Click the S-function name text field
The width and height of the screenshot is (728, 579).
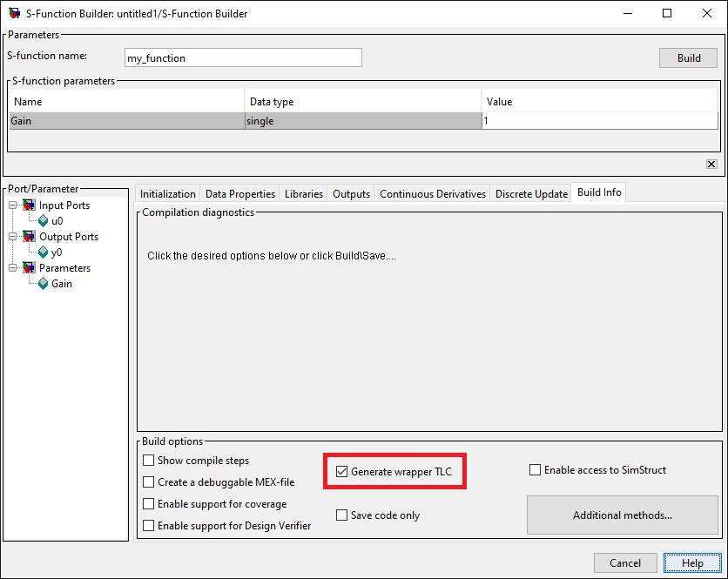243,58
